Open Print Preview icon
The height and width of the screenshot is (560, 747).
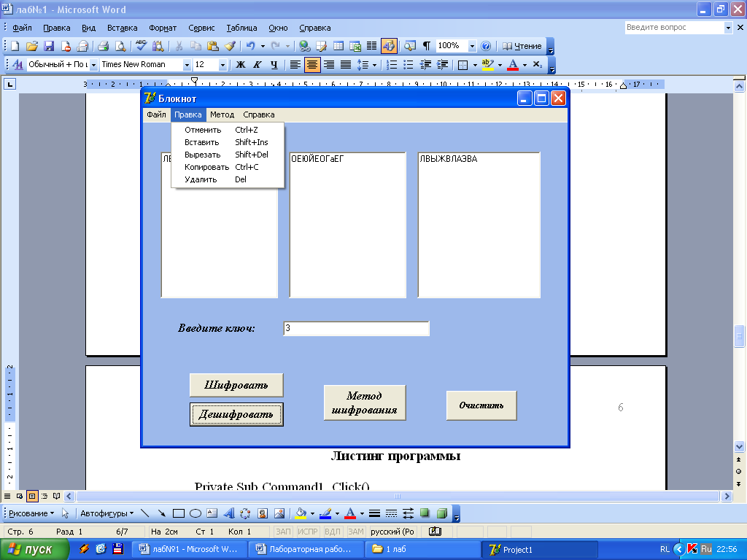click(120, 46)
